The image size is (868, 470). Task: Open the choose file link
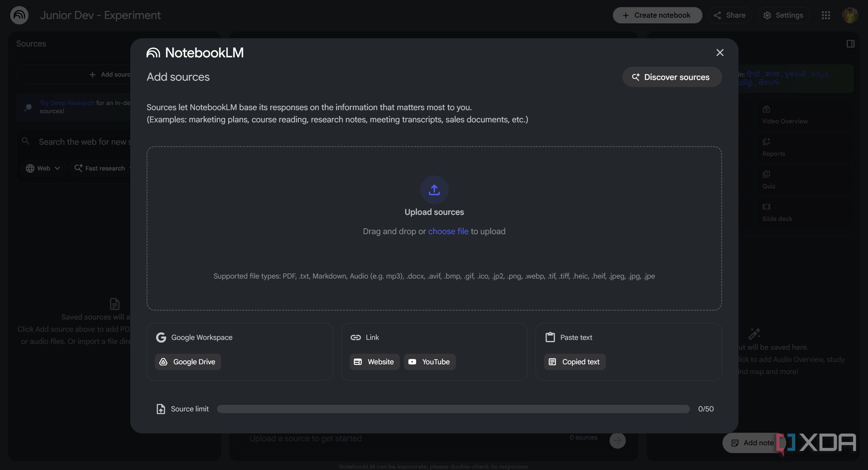(x=448, y=231)
